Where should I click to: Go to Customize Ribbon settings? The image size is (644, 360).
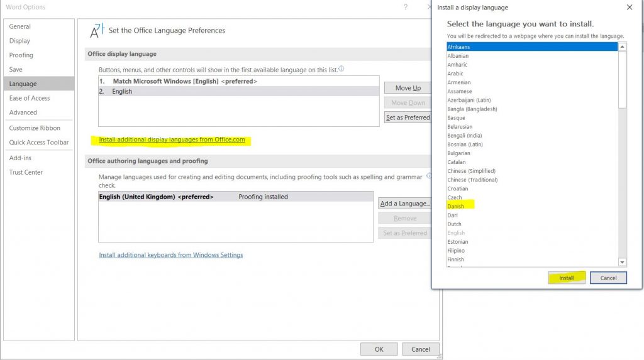point(35,128)
